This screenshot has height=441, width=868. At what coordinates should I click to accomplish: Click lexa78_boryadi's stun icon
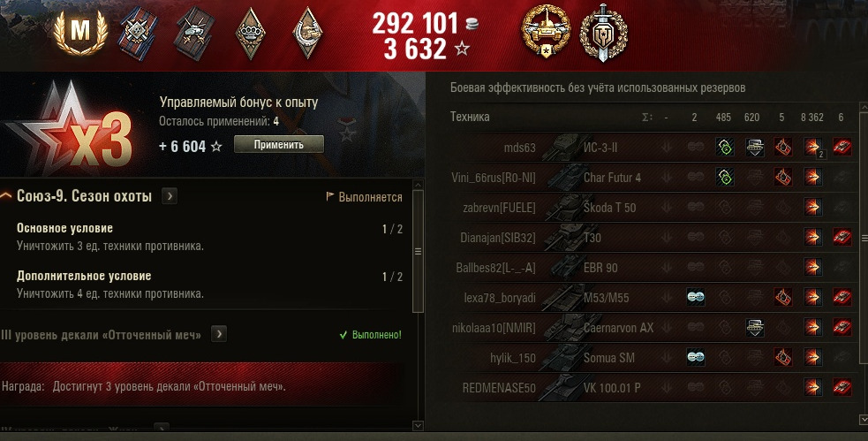coord(695,297)
